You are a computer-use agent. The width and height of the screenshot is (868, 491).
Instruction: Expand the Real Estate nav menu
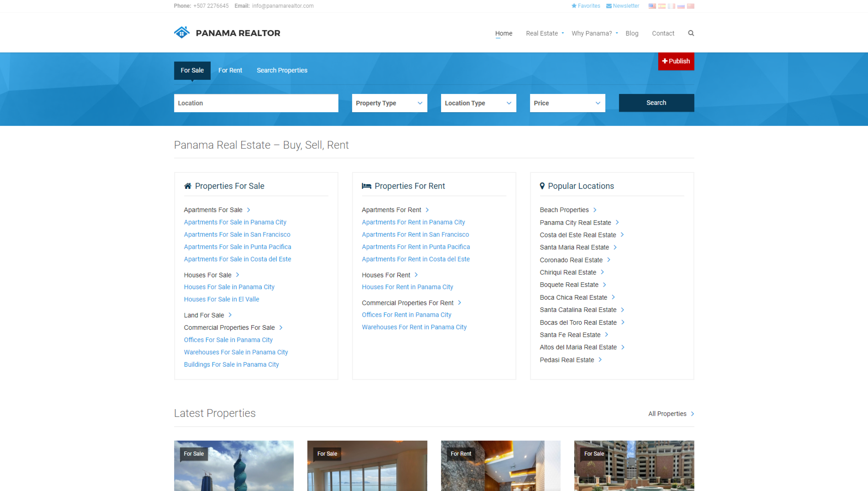point(544,33)
